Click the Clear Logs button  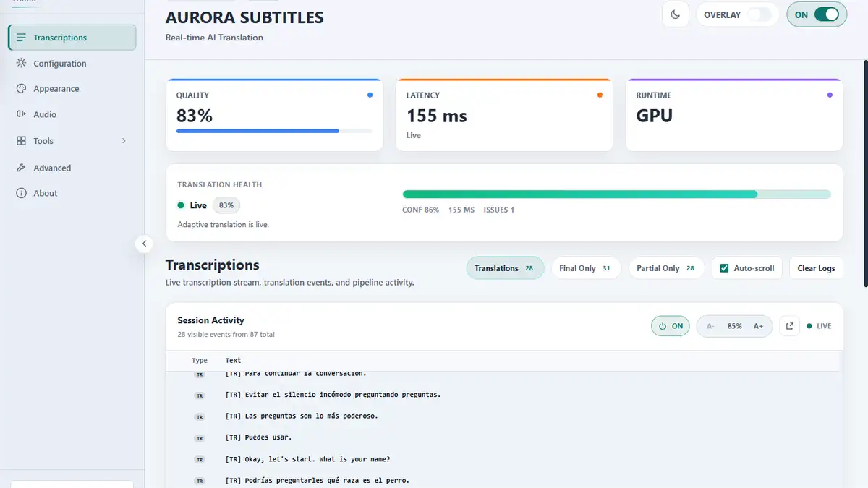coord(816,268)
